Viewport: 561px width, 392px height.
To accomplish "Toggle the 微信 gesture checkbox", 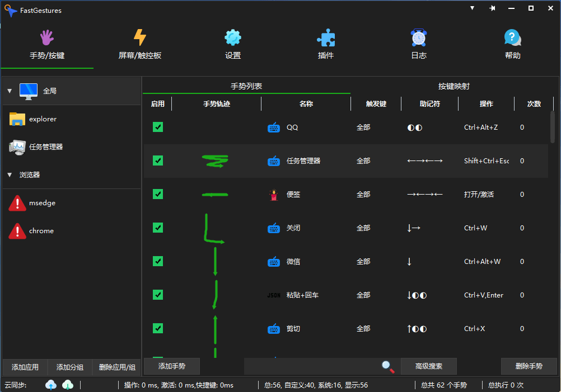I will point(158,261).
